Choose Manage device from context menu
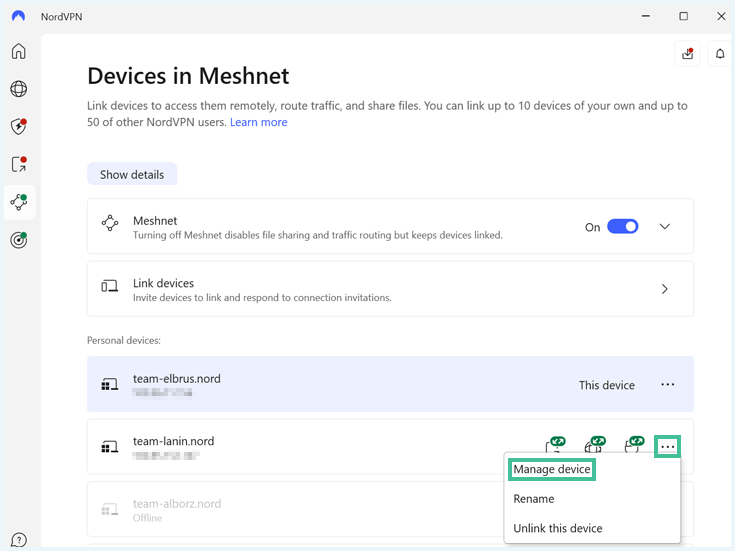The width and height of the screenshot is (735, 551). (552, 469)
